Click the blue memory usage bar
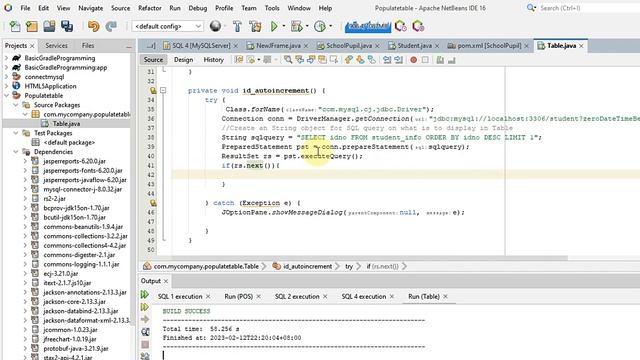 coord(368,27)
